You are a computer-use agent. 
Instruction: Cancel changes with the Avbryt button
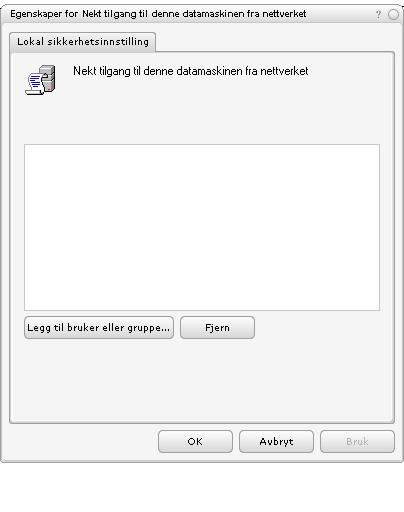point(276,442)
